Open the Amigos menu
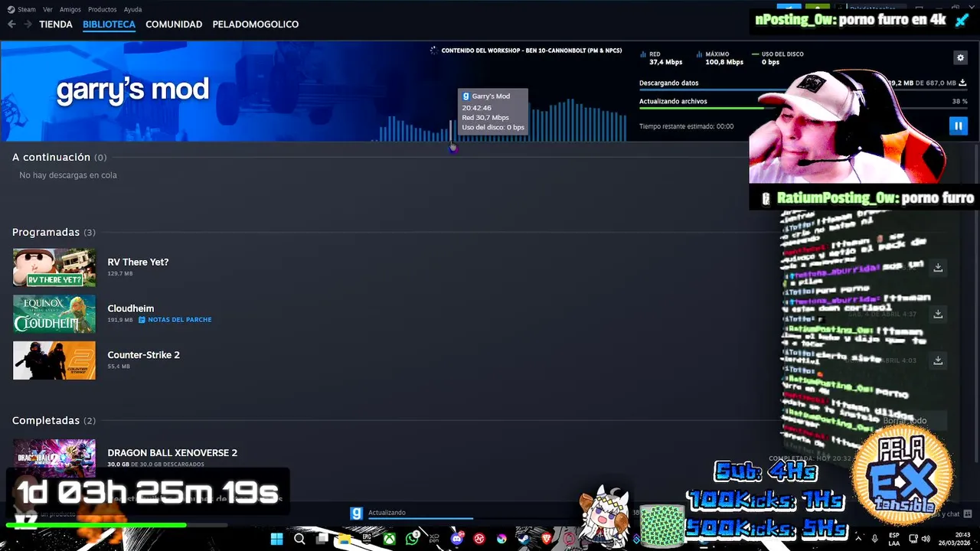This screenshot has height=551, width=980. point(70,9)
